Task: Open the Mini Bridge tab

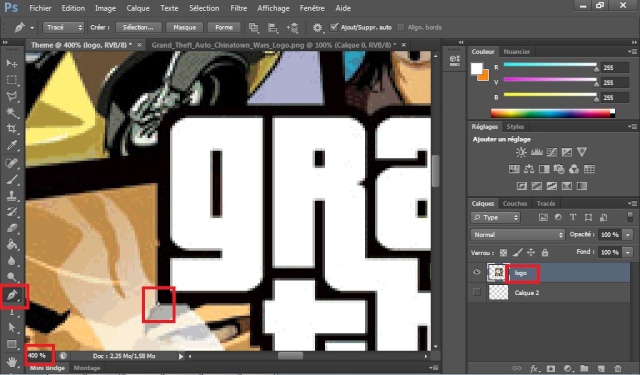Action: pyautogui.click(x=48, y=368)
